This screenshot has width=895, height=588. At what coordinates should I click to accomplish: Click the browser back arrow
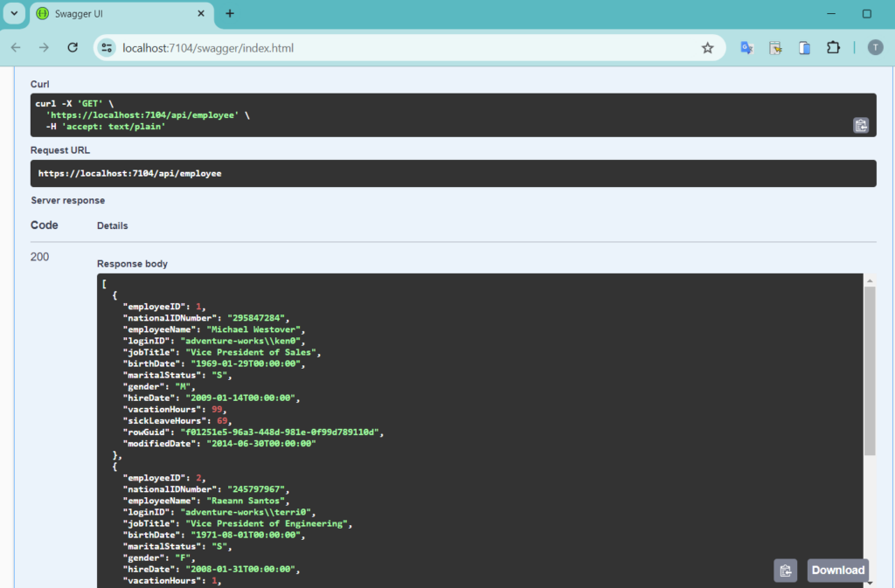(x=16, y=48)
